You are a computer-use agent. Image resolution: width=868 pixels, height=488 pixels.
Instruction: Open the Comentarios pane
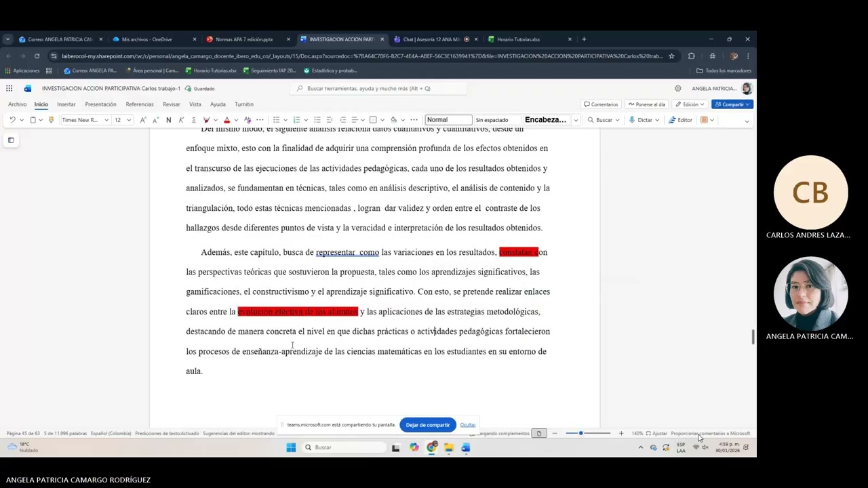[x=601, y=104]
